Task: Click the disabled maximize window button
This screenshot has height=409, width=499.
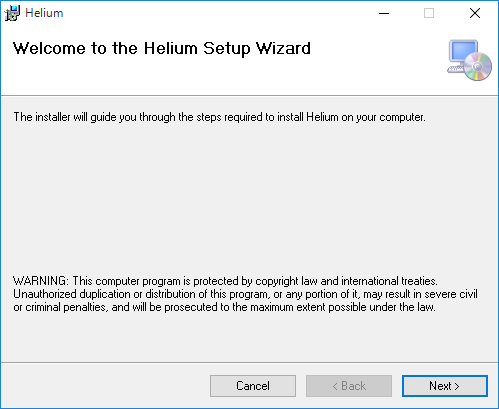Action: [x=429, y=13]
